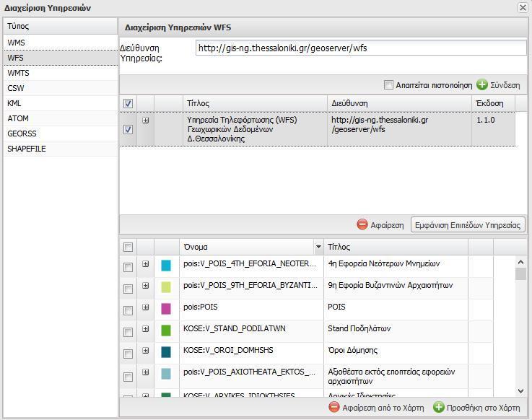Click the layers list scrollbar thumb
Screen dimensions: 532x420
point(520,274)
